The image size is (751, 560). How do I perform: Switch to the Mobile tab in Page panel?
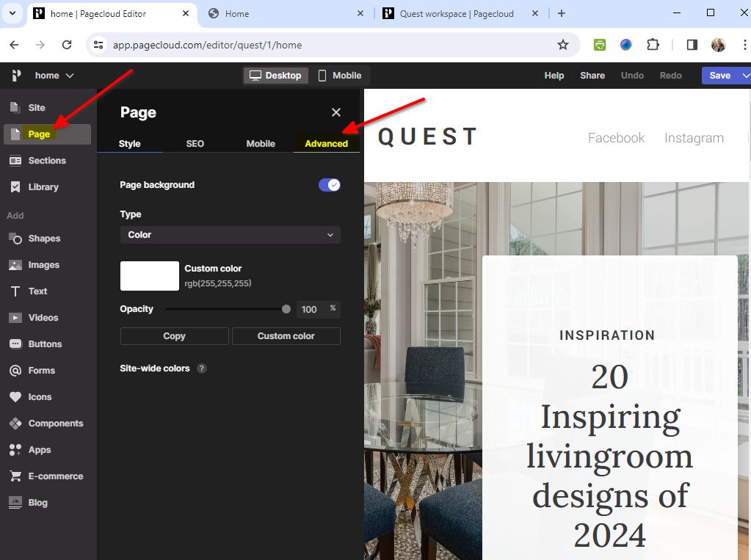click(x=261, y=144)
